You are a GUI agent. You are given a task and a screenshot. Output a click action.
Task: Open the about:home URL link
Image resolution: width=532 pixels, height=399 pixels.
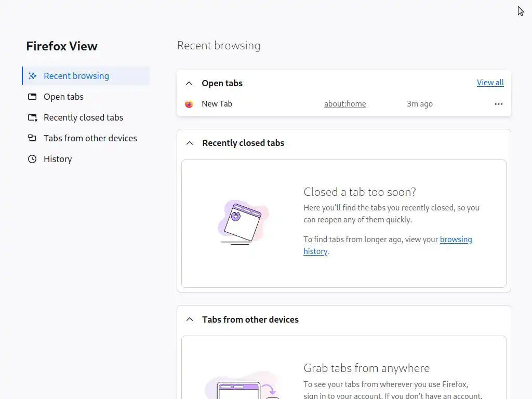coord(345,104)
